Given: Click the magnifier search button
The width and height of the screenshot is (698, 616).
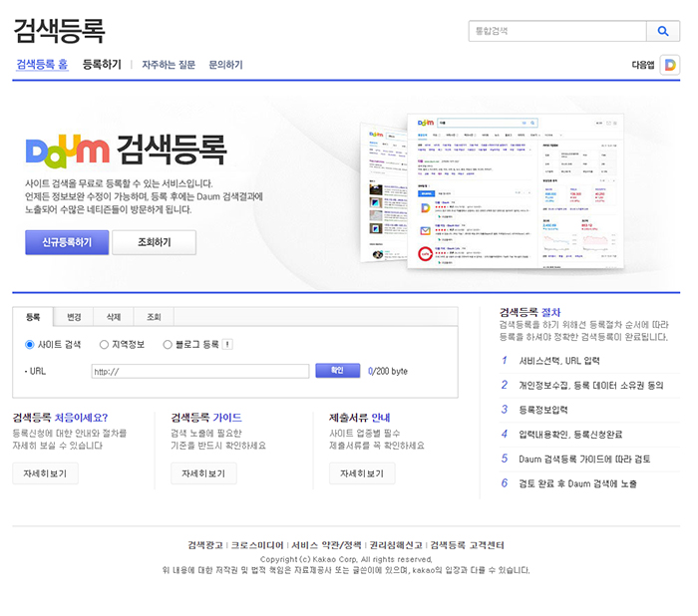Looking at the screenshot, I should point(663,31).
